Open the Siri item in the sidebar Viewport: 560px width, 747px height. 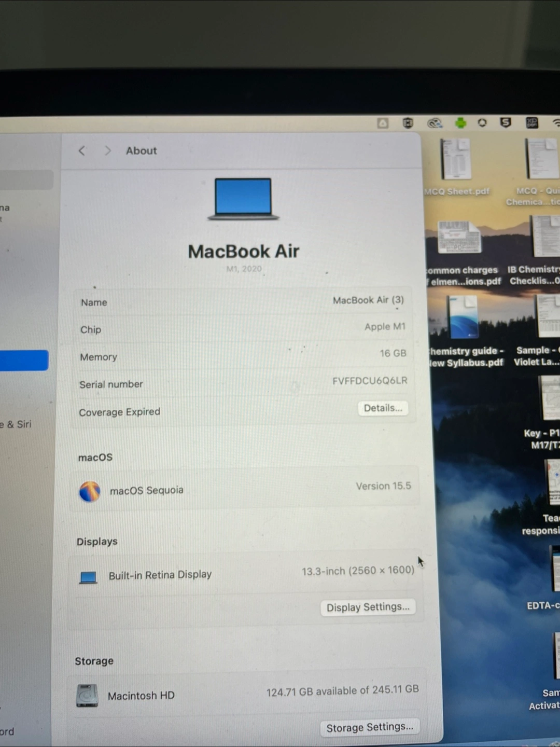tap(16, 424)
